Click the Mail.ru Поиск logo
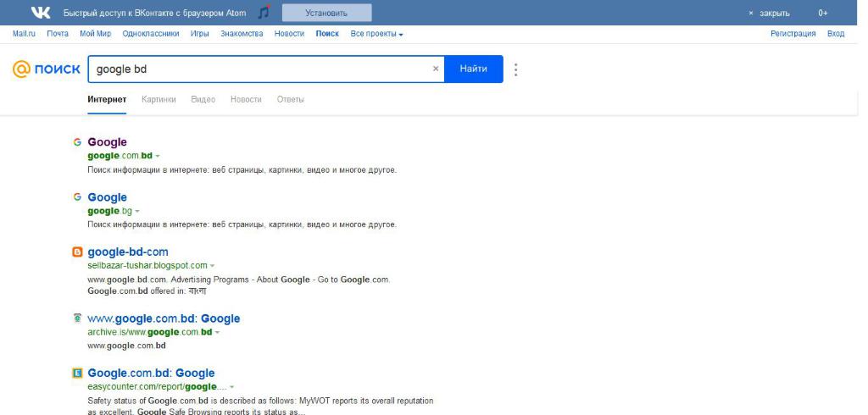Screen dimensions: 868x415 [47, 69]
